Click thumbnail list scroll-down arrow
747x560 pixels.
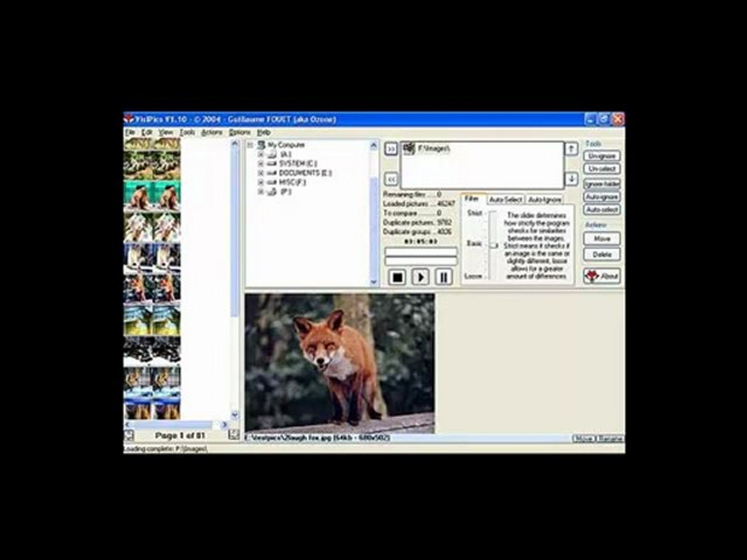pos(234,415)
